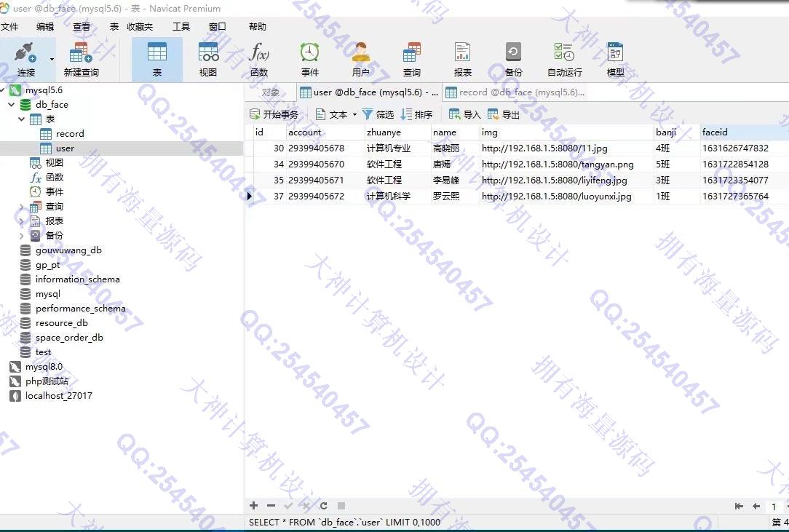789x532 pixels.
Task: Open the 备份 backup toolbar icon
Action: [513, 59]
